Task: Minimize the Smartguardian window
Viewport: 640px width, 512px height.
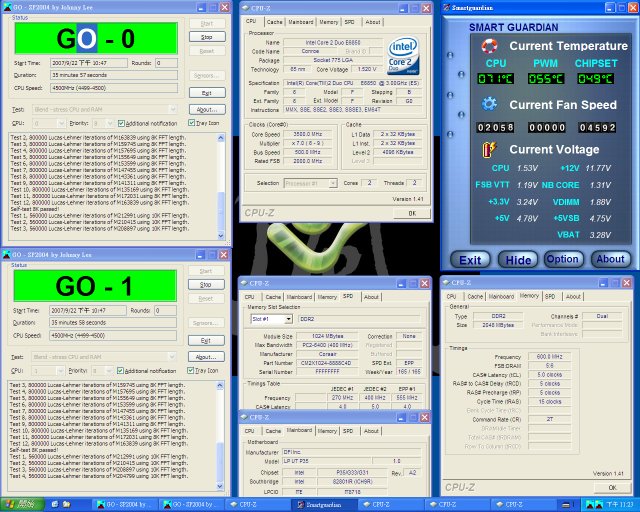Action: 610,8
